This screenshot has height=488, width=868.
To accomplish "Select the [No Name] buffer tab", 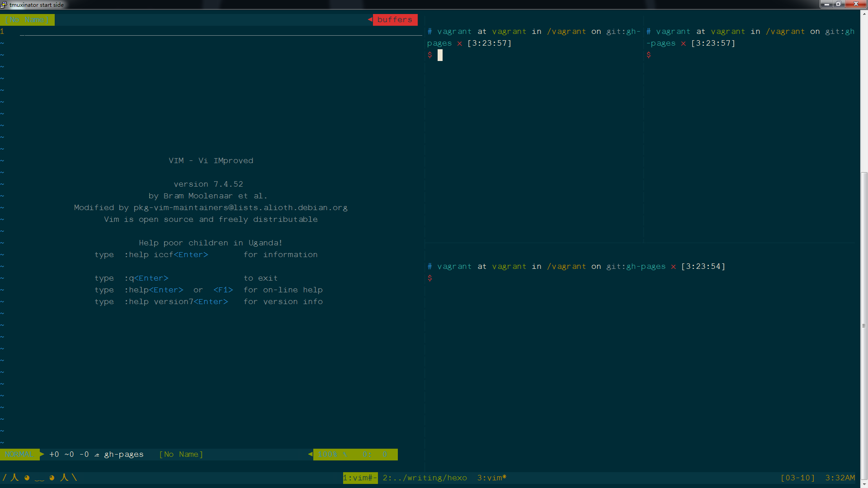I will pyautogui.click(x=27, y=20).
